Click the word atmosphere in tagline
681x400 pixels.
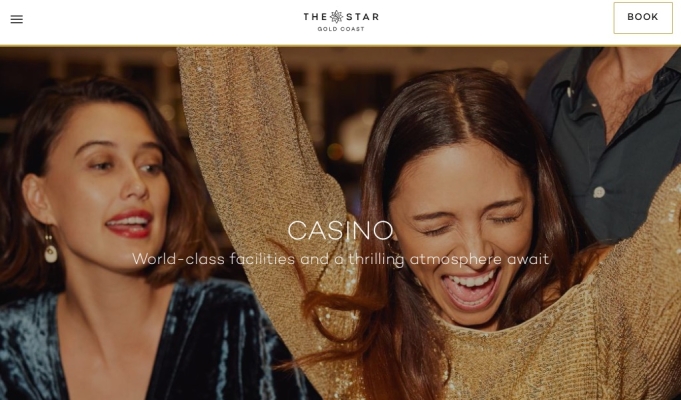pos(450,259)
